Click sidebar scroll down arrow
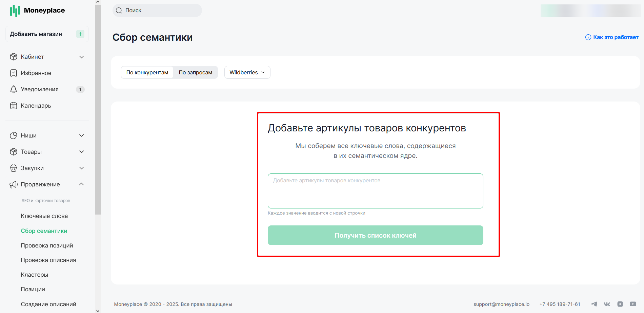This screenshot has width=644, height=313. click(x=98, y=310)
